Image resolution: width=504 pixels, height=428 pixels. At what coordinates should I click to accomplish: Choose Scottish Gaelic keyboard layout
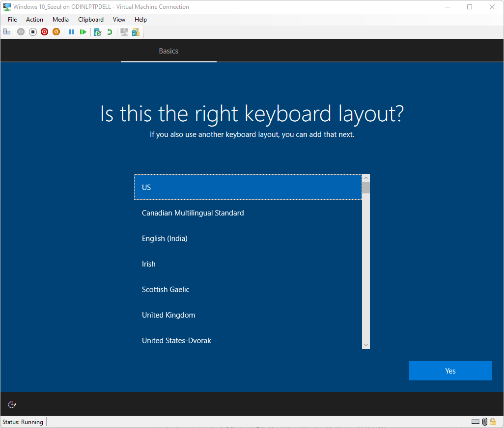coord(248,289)
